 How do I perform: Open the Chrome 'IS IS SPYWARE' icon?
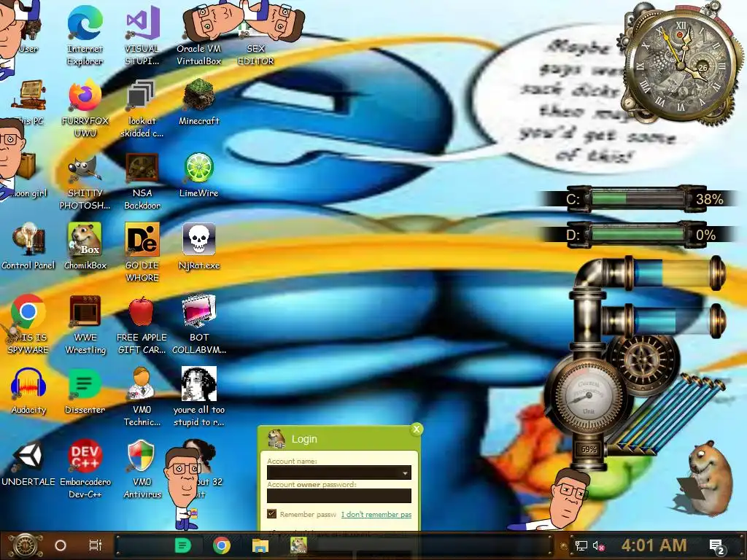pyautogui.click(x=28, y=324)
